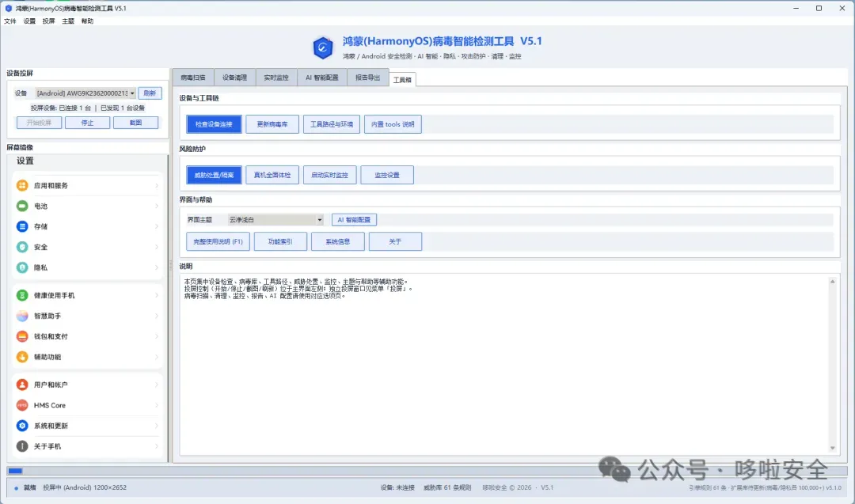855x504 pixels.
Task: Expand the 健康使用手机 row chevron
Action: pos(157,295)
